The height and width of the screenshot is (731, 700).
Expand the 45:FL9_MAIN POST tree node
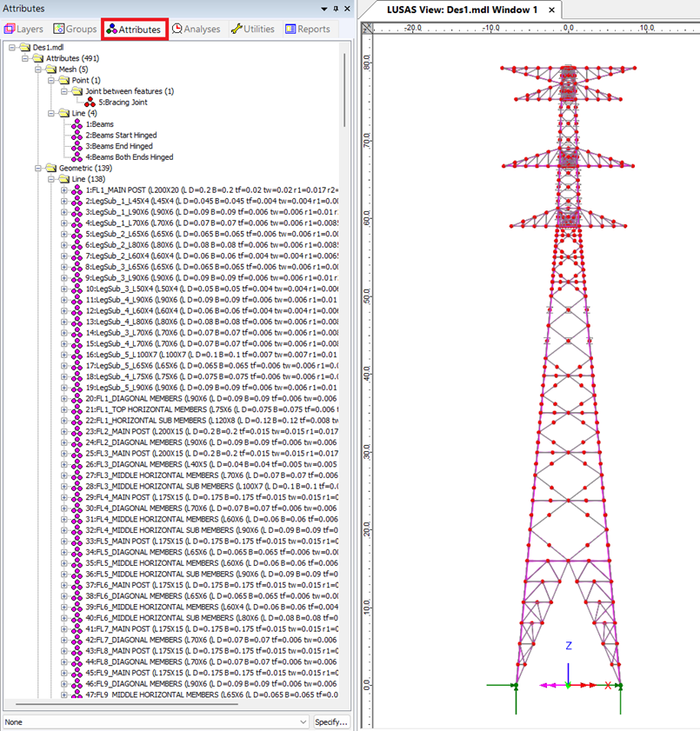64,673
